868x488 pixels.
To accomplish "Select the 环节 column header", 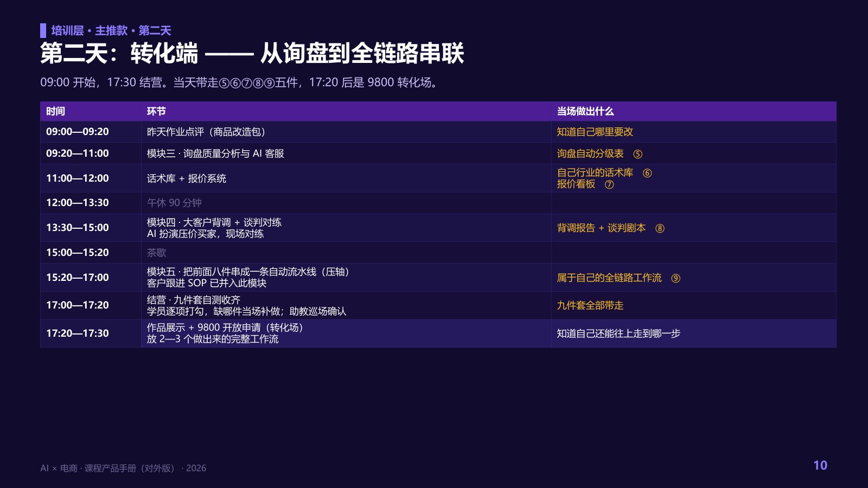I will point(156,111).
